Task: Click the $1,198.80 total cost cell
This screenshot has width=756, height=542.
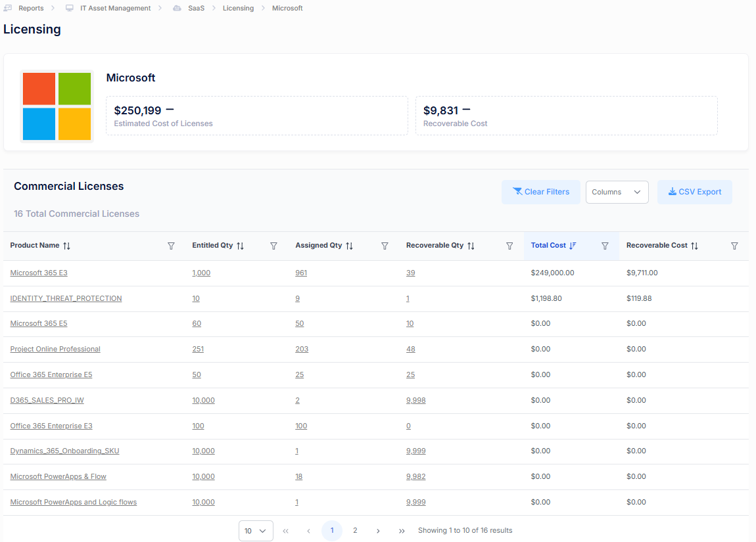Action: coord(546,298)
